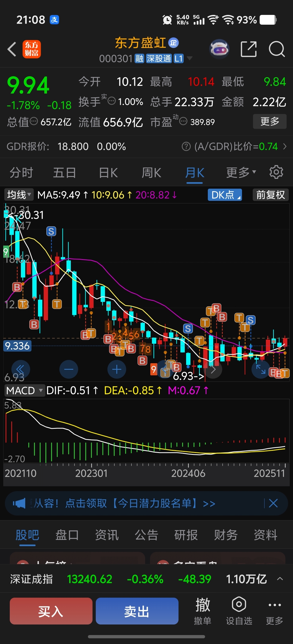Tap the GDR ratio question mark icon
The image size is (293, 644).
pyautogui.click(x=186, y=147)
